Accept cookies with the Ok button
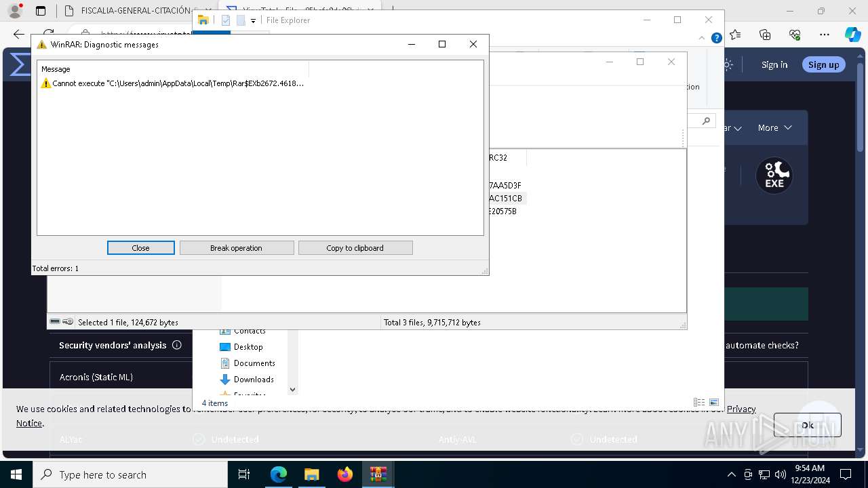 pos(808,425)
